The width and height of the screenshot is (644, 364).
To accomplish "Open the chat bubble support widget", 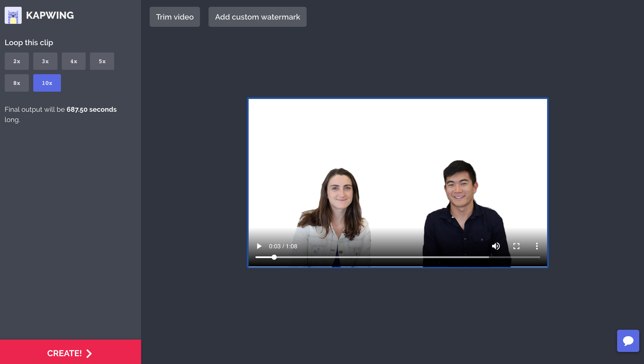I will tap(628, 341).
